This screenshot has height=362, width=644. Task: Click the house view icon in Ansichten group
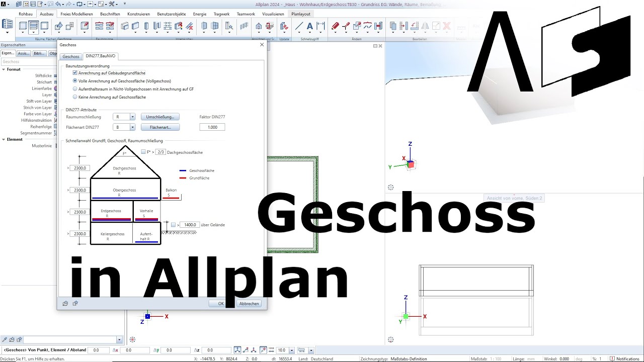coord(259,26)
